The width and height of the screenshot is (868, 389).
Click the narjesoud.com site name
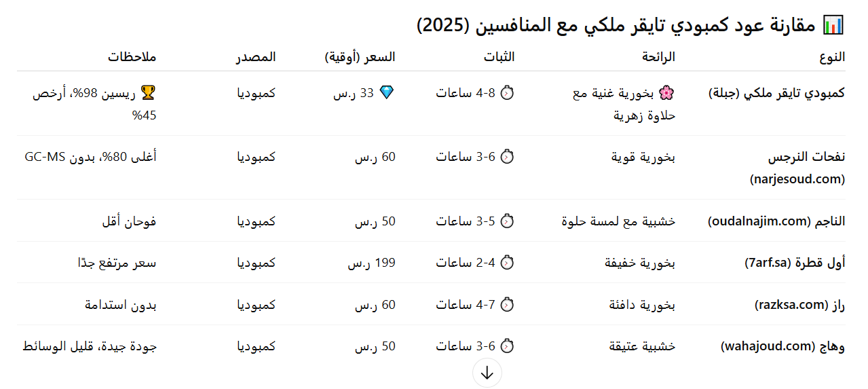click(x=797, y=179)
